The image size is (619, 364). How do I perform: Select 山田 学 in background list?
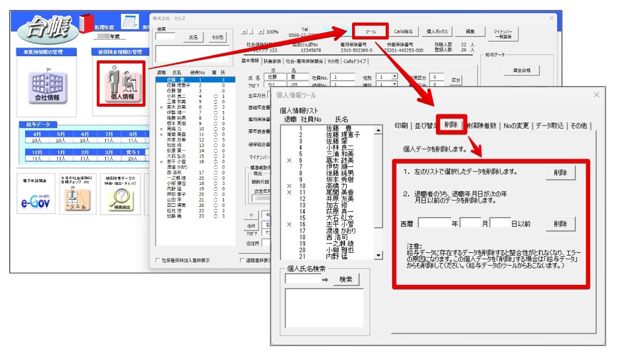[x=195, y=200]
